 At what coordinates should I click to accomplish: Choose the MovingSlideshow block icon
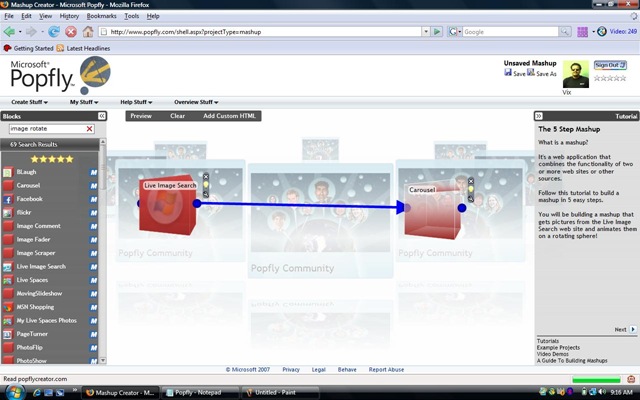(x=7, y=293)
